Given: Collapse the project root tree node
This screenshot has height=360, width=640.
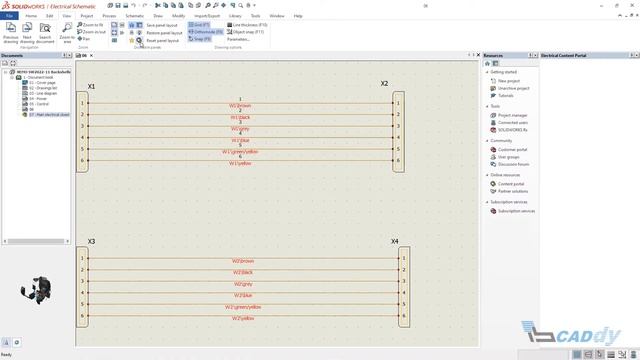Looking at the screenshot, I should [x=6, y=72].
